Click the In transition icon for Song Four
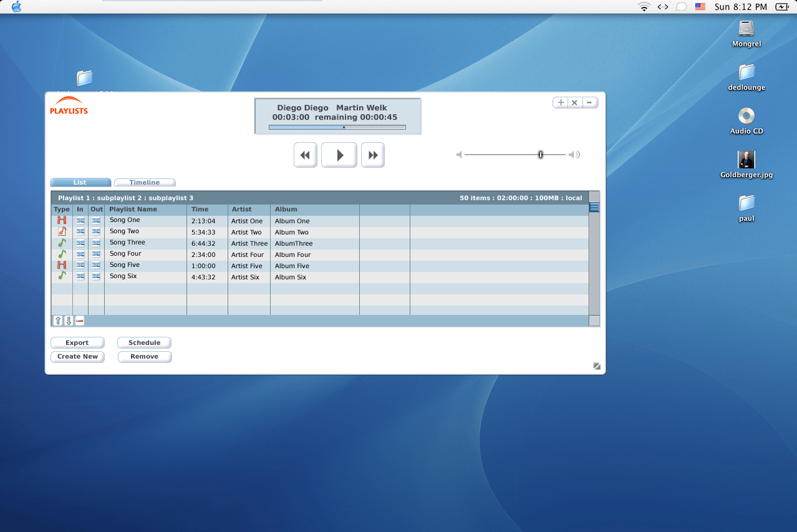Screen dimensions: 797x532 click(x=80, y=254)
